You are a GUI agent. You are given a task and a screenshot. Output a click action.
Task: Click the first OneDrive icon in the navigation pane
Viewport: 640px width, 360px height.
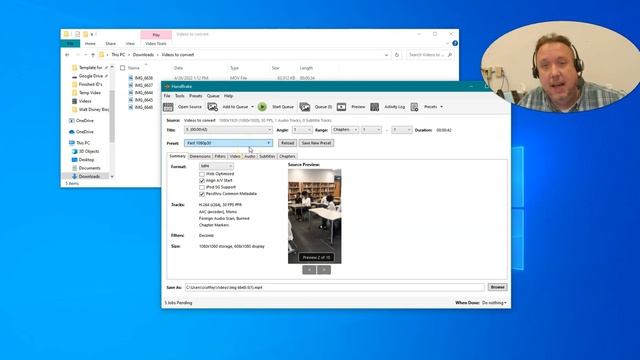pos(72,121)
